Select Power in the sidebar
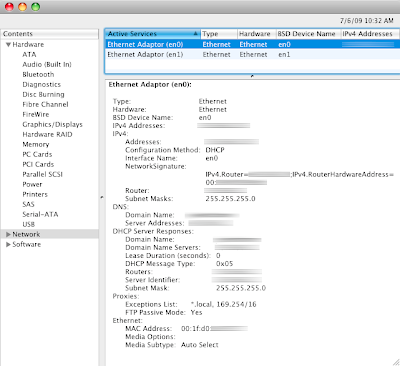 tap(32, 184)
